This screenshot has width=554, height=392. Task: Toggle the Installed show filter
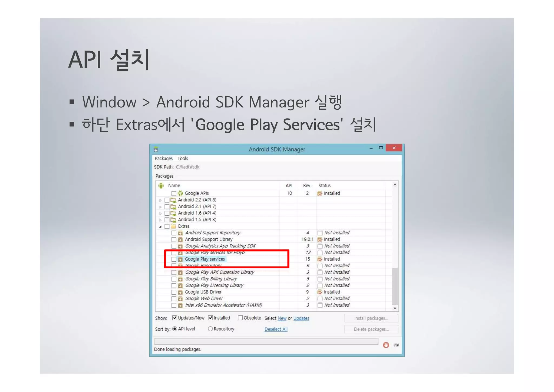pyautogui.click(x=210, y=318)
